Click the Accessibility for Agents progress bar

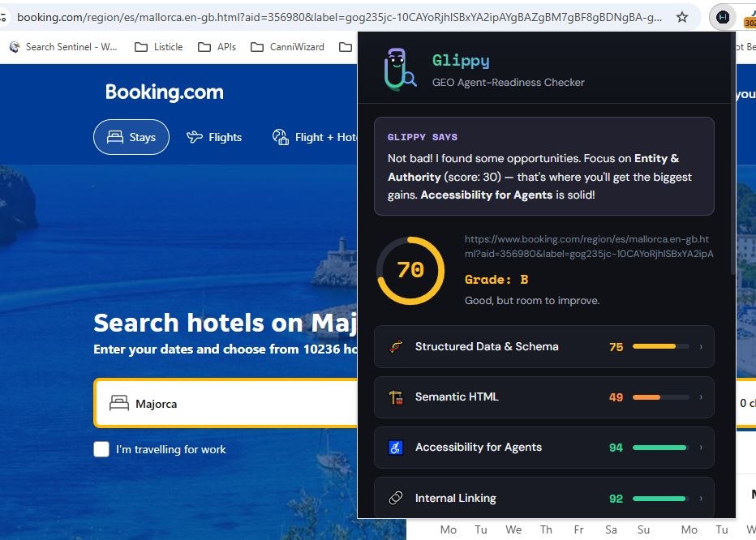pos(659,447)
